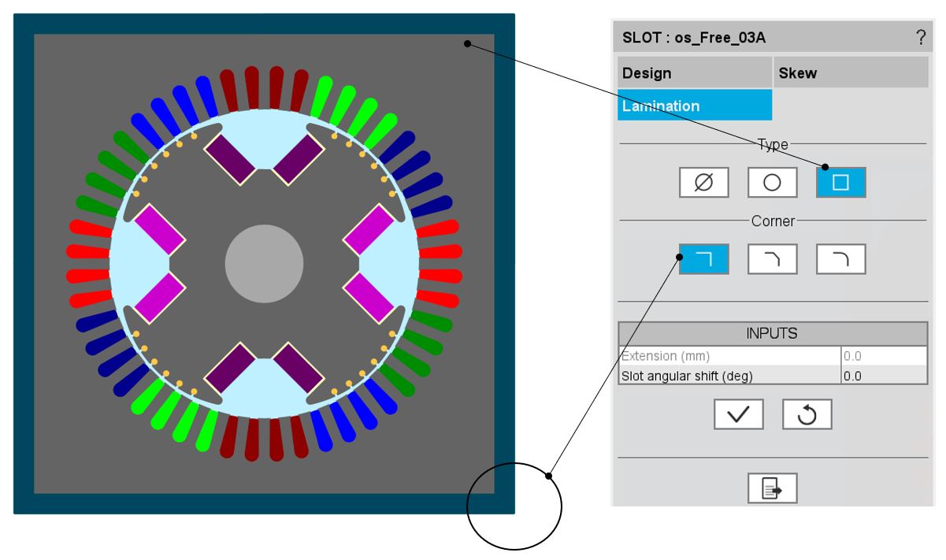Click the Extension (mm) value field

(883, 356)
